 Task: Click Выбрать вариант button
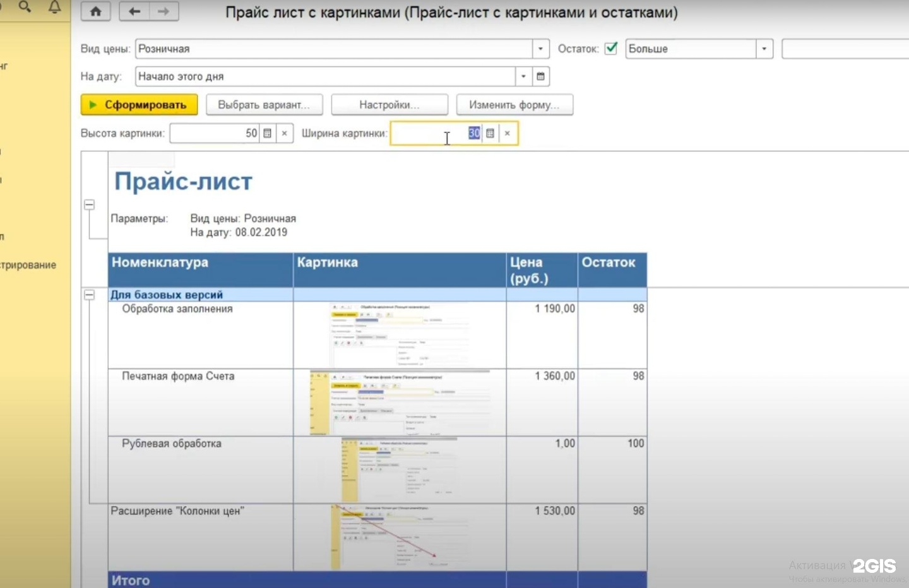tap(264, 105)
